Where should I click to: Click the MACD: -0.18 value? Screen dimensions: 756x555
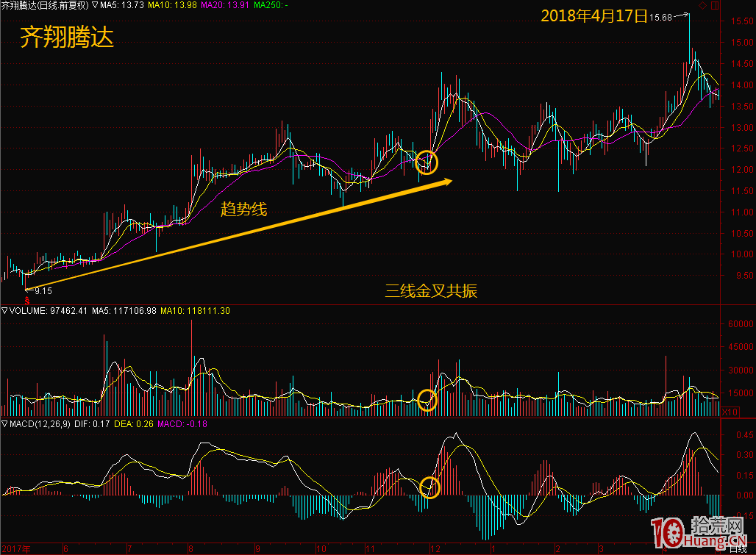[182, 424]
